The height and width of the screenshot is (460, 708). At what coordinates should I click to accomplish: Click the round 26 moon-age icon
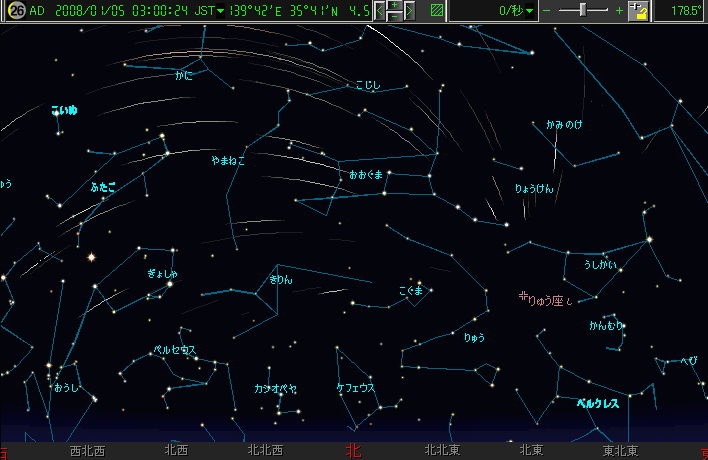[x=15, y=11]
